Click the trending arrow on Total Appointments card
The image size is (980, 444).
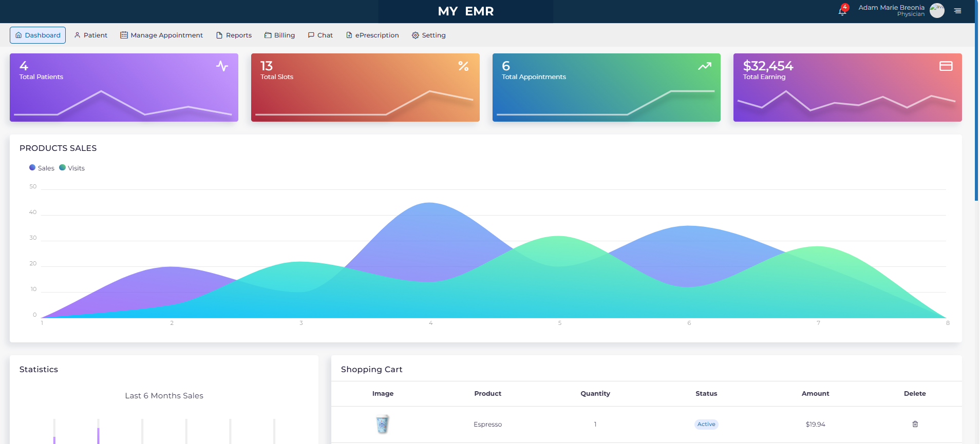click(x=705, y=66)
